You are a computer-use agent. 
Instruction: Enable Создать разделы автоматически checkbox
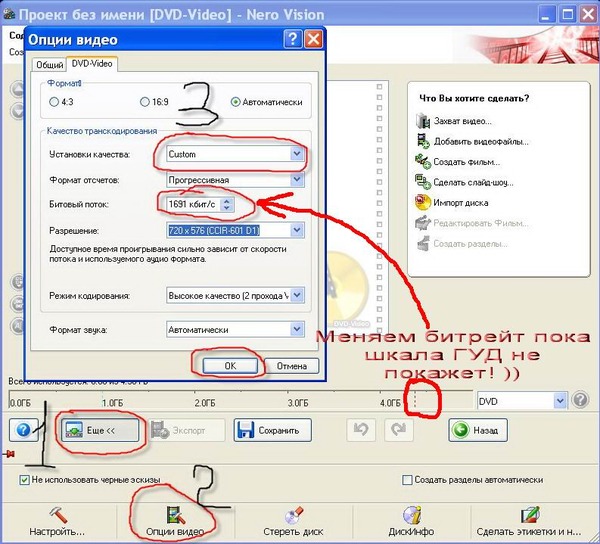point(408,480)
